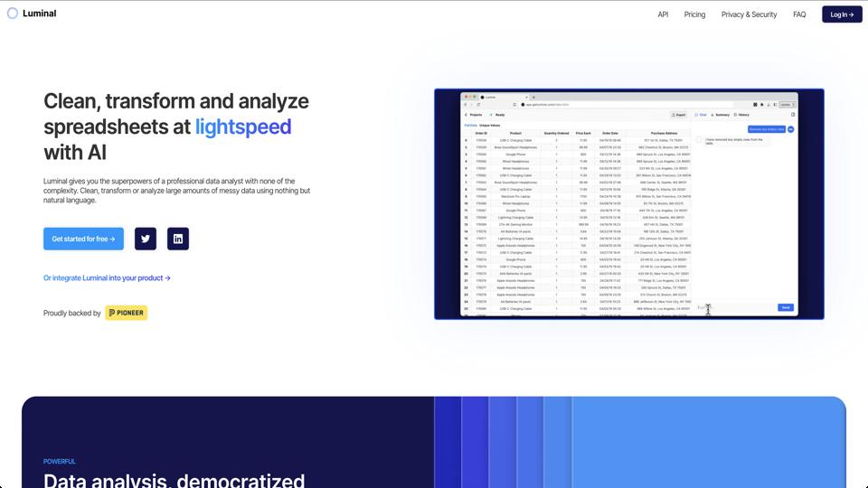The height and width of the screenshot is (488, 868).
Task: Open Privacy & Security from navigation
Action: click(x=749, y=14)
